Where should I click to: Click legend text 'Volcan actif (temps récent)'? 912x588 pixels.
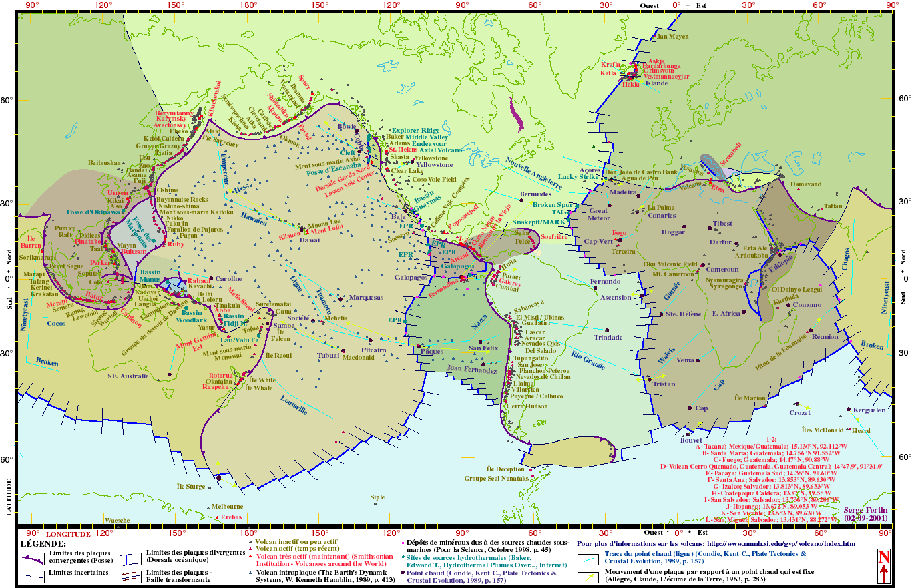(x=297, y=549)
